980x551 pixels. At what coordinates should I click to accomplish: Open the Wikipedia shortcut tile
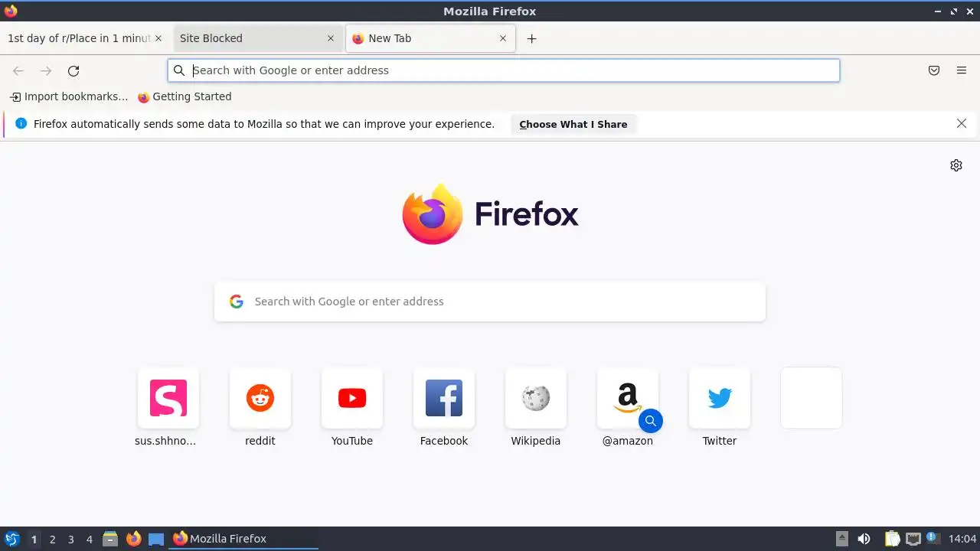click(536, 398)
